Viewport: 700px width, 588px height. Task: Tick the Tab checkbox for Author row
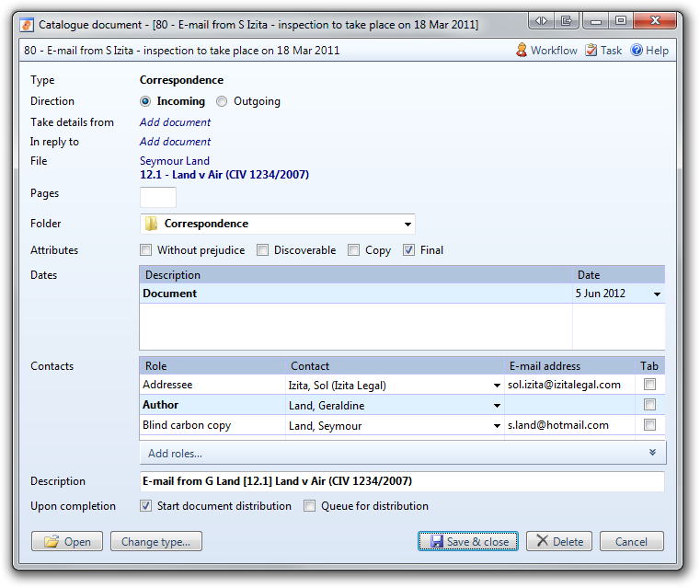649,405
